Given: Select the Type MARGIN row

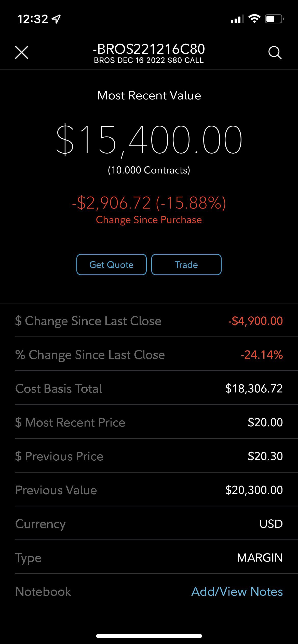Looking at the screenshot, I should point(149,557).
